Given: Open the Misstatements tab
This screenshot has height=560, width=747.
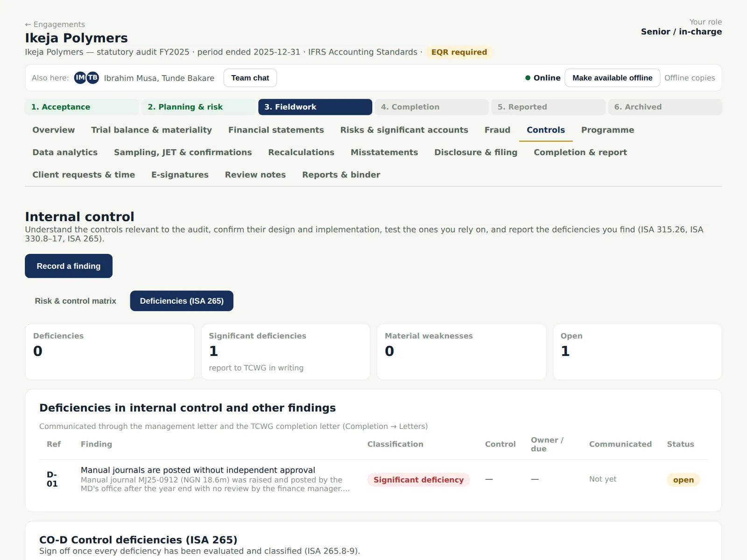Looking at the screenshot, I should pos(384,152).
